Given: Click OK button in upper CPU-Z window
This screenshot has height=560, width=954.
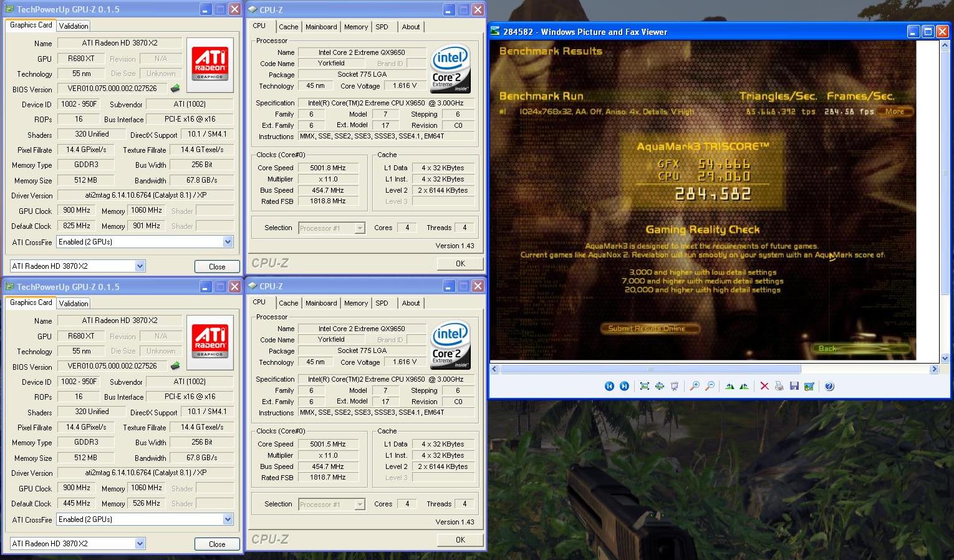Looking at the screenshot, I should [460, 263].
